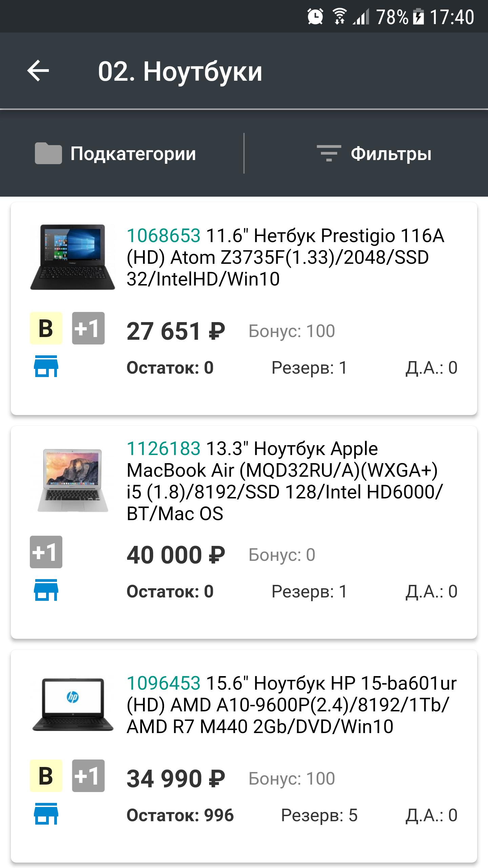Tap the alarm icon in status bar
The width and height of the screenshot is (488, 868).
point(315,17)
